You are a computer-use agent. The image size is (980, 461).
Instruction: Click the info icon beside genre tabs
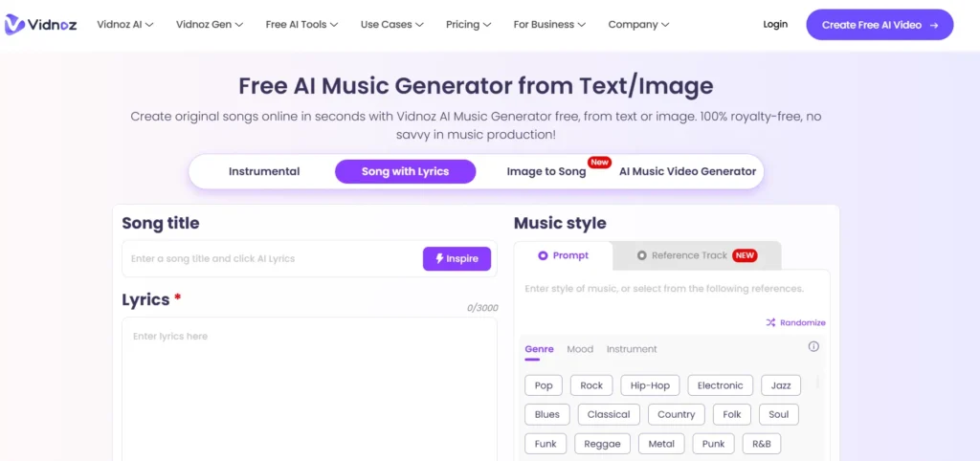click(x=813, y=346)
